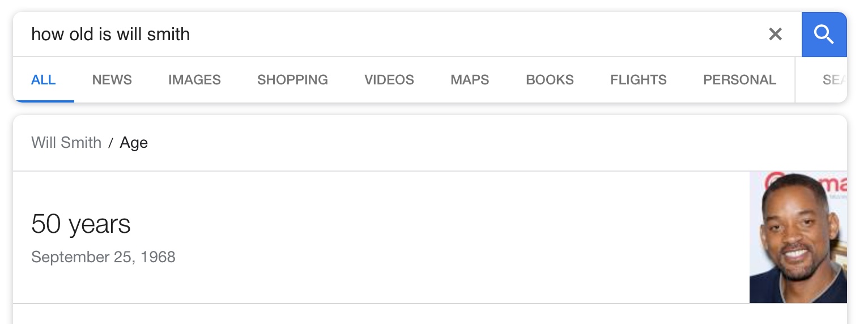Click the 'Age' breadcrumb label

(x=134, y=143)
